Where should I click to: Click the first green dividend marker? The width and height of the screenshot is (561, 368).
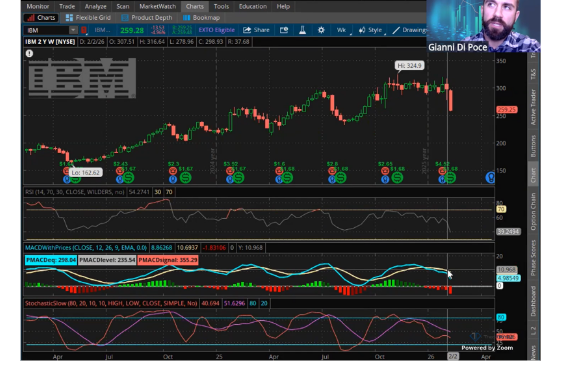pos(75,178)
